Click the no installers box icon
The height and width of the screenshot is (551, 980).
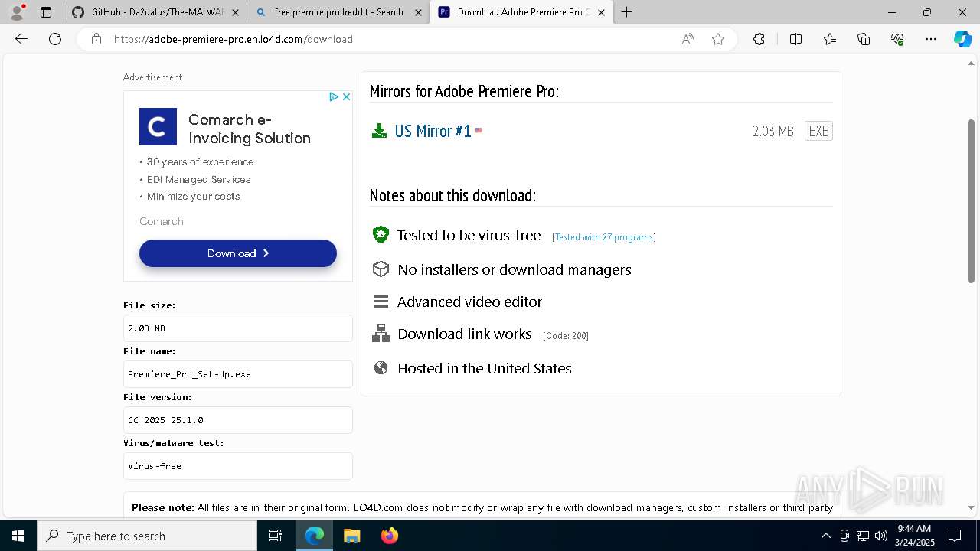click(x=381, y=269)
